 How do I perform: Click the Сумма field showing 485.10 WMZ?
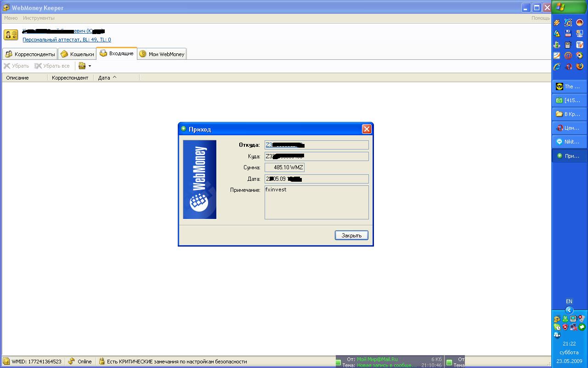coord(284,167)
